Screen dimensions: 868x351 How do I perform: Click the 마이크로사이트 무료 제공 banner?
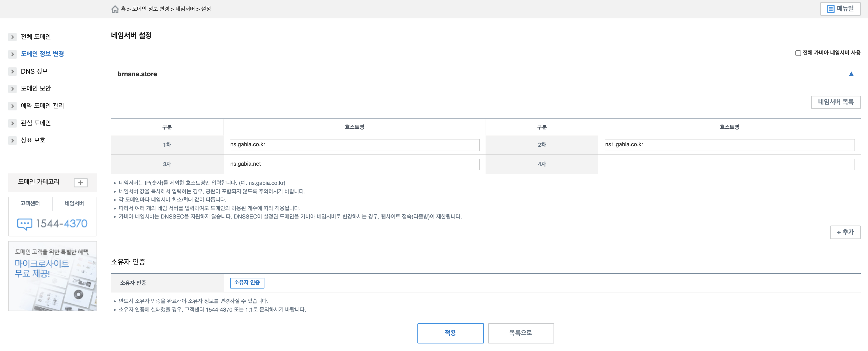53,276
